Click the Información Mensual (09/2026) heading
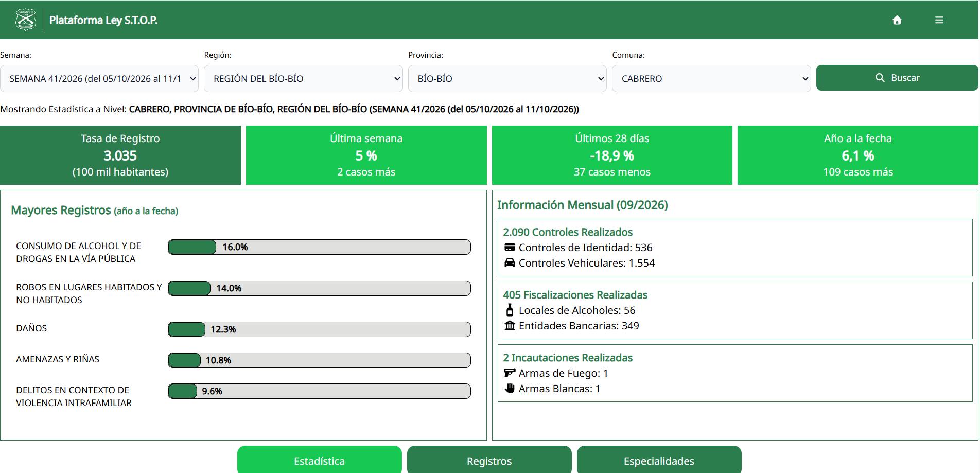This screenshot has height=473, width=980. pyautogui.click(x=583, y=205)
